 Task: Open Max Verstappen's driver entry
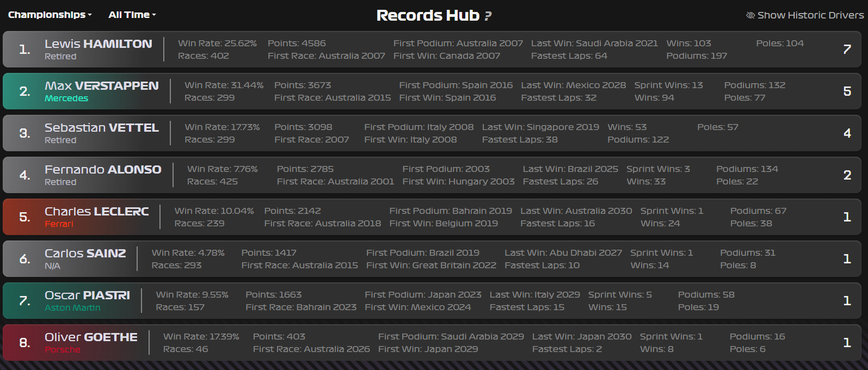coord(101,86)
